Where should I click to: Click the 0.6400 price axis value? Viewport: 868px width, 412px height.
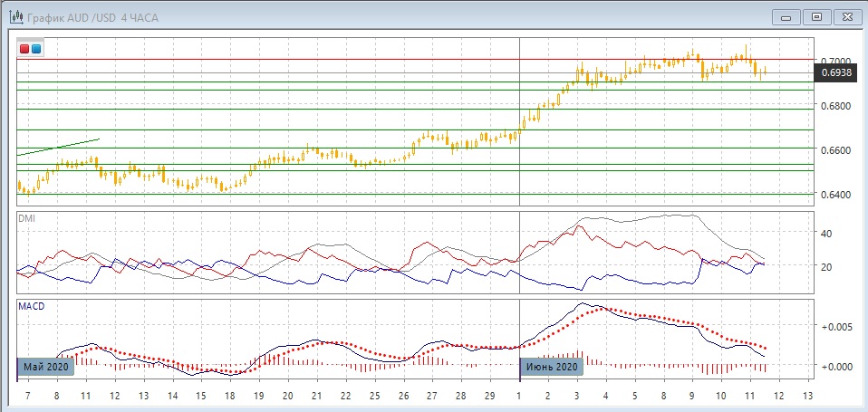click(x=836, y=194)
